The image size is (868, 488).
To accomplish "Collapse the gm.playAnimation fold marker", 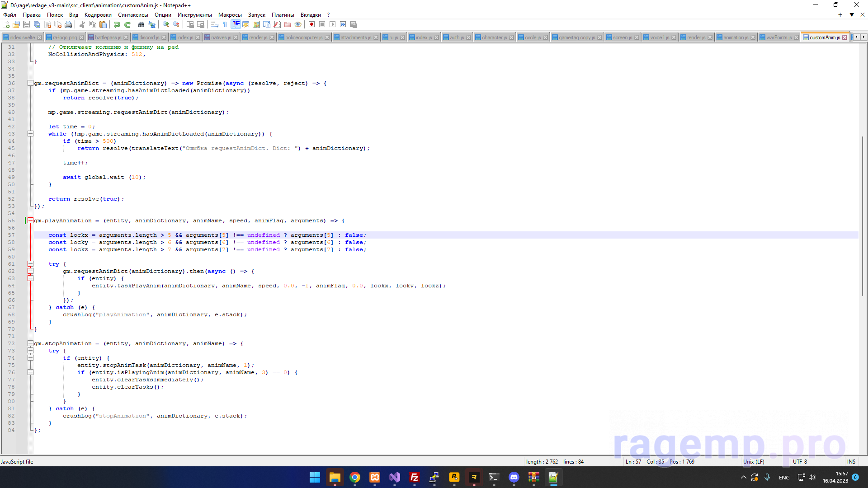I will click(30, 221).
